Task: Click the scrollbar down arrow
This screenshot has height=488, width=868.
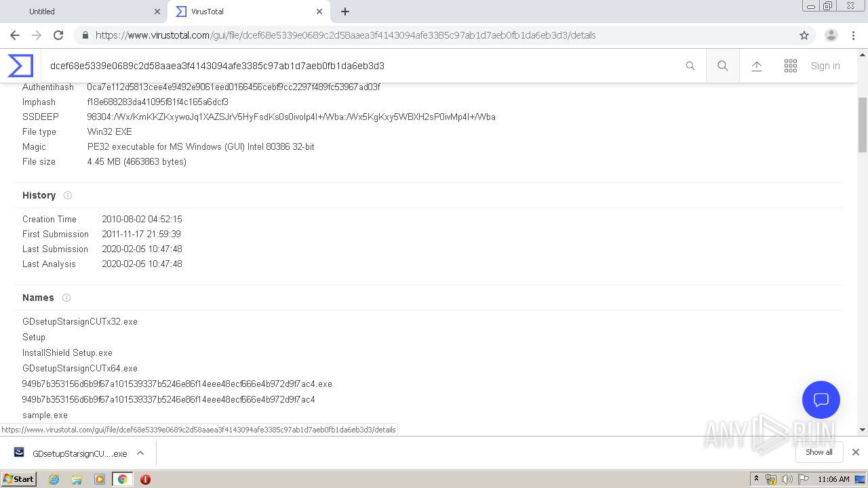Action: [x=863, y=429]
